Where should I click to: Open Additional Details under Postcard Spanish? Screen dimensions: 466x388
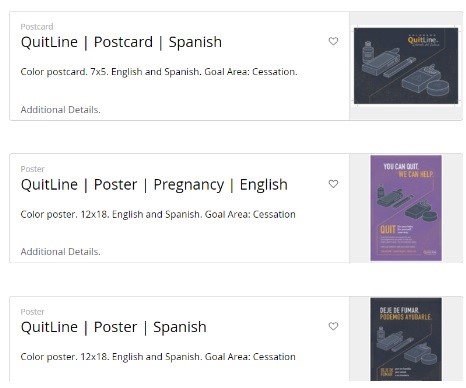point(60,110)
